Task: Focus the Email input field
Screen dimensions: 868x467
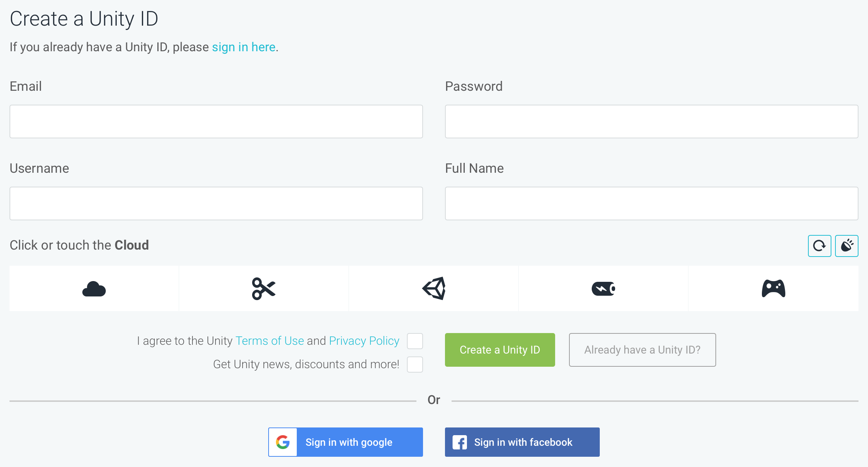Action: coord(216,122)
